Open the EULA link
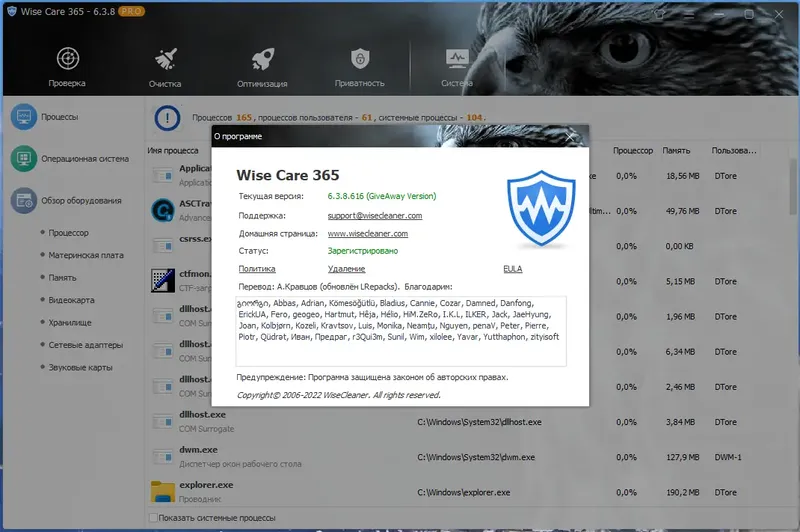Image resolution: width=800 pixels, height=532 pixels. (x=513, y=269)
